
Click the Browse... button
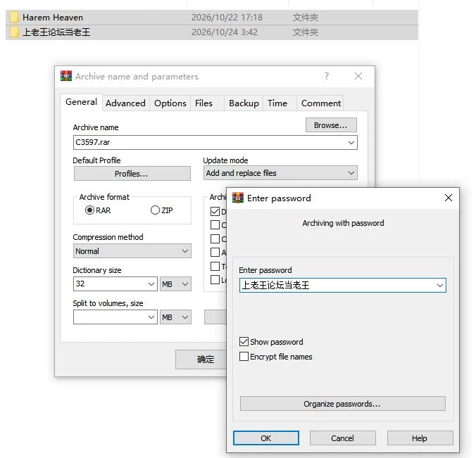(x=331, y=125)
